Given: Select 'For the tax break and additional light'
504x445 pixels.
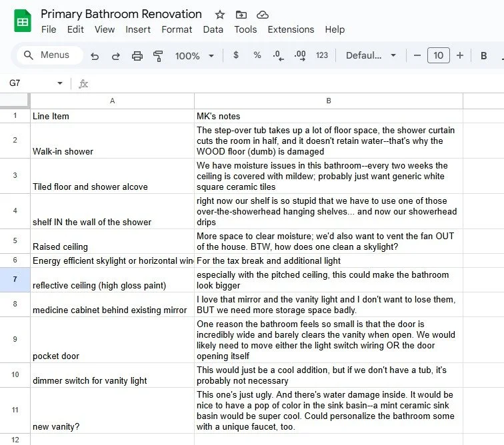Looking at the screenshot, I should pyautogui.click(x=329, y=260).
